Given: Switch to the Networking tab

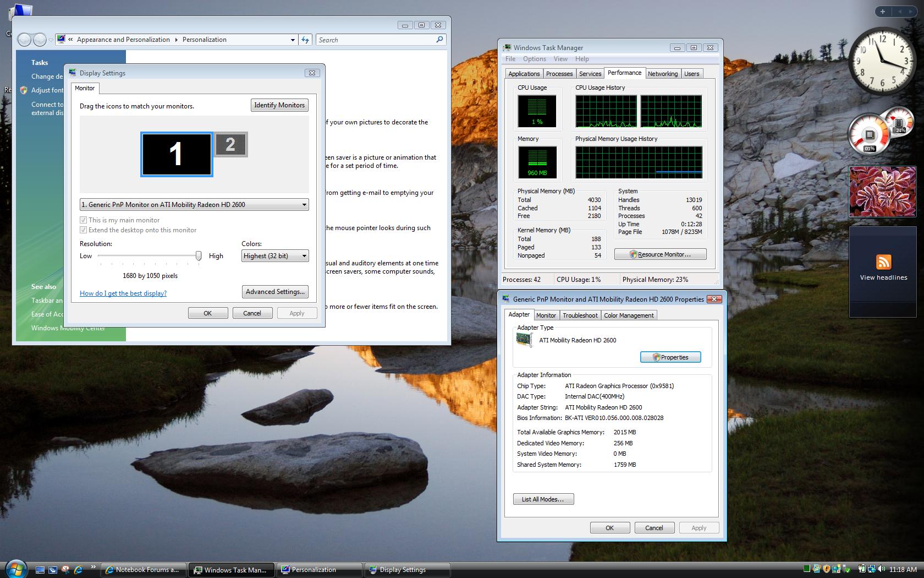Looking at the screenshot, I should coord(663,74).
